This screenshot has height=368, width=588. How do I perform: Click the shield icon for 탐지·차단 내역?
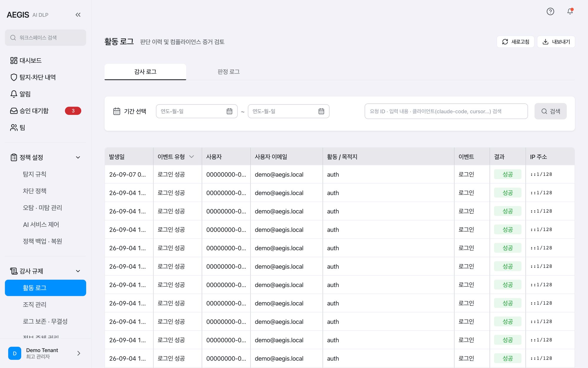point(14,77)
